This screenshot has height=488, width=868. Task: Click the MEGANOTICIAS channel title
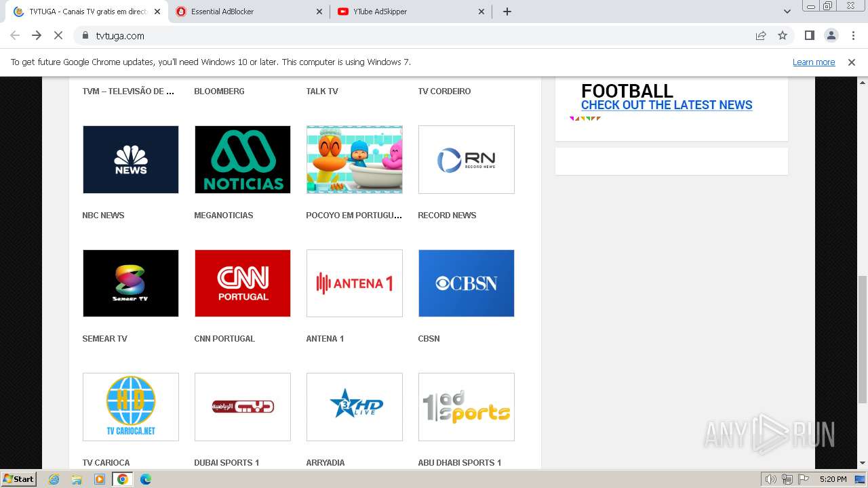point(224,215)
